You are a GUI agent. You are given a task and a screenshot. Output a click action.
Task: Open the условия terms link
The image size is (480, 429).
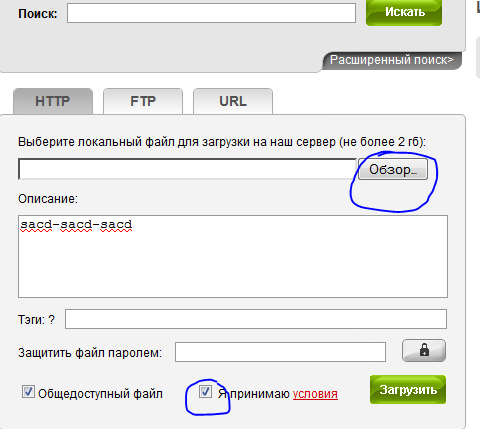coord(315,394)
